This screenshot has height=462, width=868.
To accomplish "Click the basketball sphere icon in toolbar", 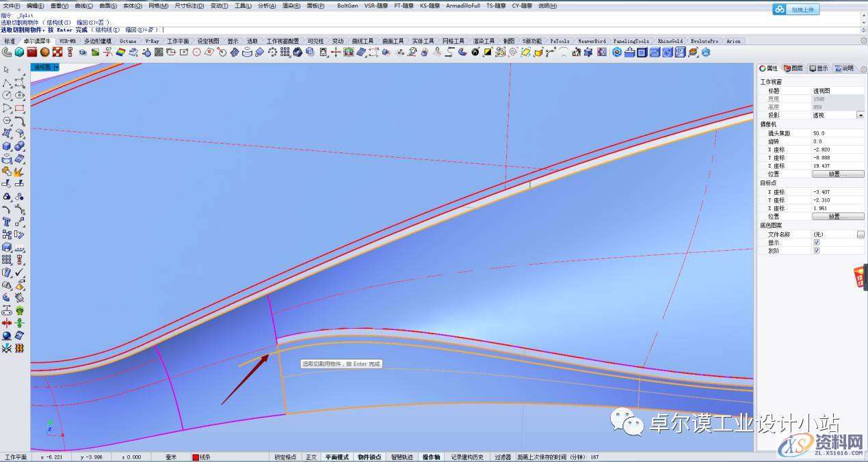I will point(44,52).
